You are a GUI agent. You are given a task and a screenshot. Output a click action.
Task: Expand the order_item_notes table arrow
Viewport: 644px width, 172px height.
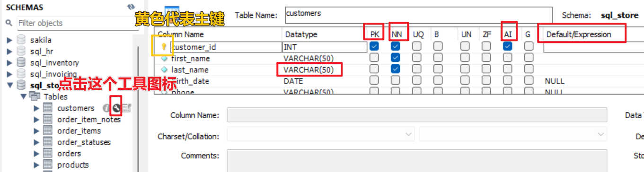pyautogui.click(x=36, y=120)
